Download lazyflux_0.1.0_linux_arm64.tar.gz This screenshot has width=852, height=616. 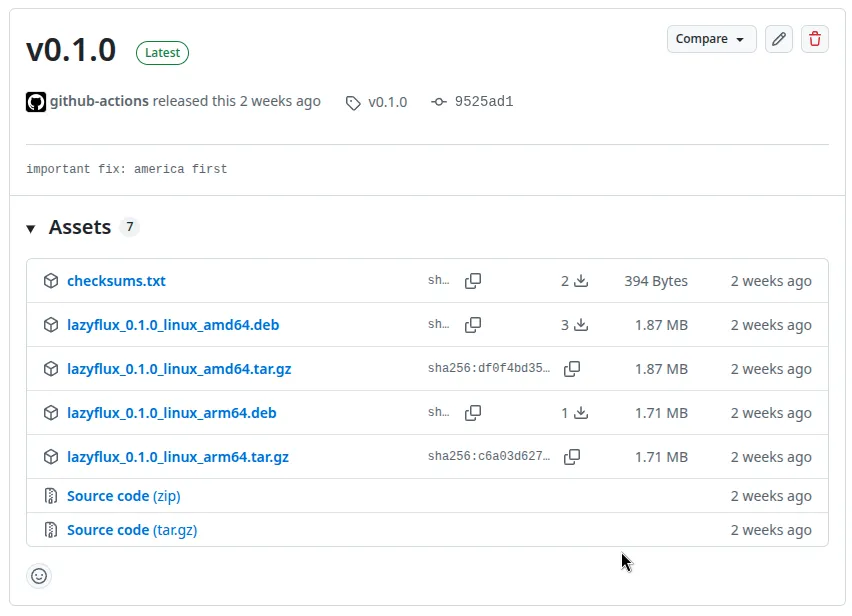(178, 457)
